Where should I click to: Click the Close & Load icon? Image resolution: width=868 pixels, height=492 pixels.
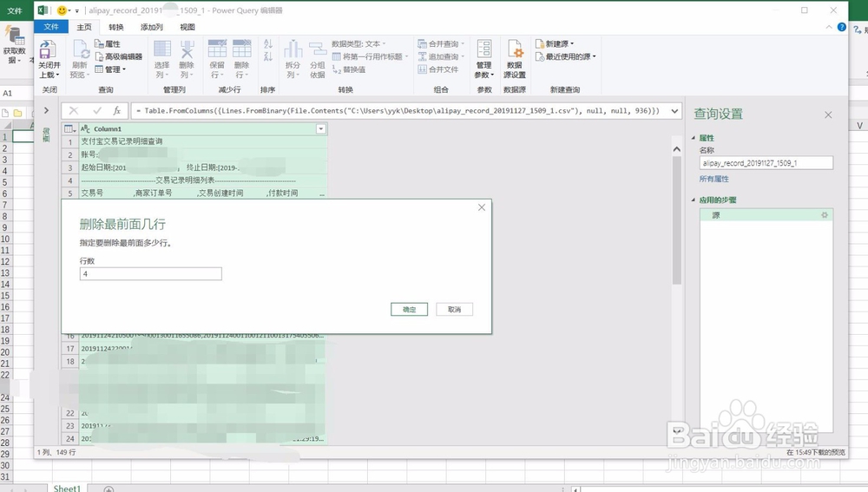click(x=48, y=49)
